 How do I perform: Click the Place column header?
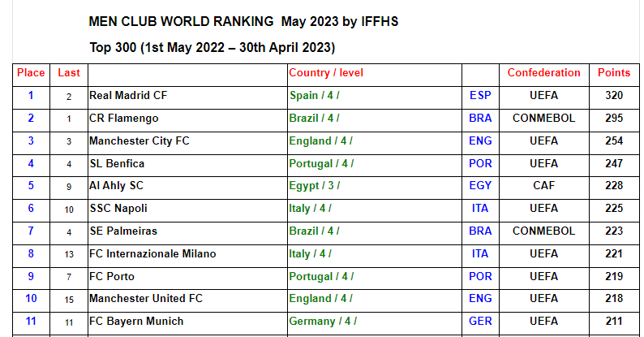(31, 73)
